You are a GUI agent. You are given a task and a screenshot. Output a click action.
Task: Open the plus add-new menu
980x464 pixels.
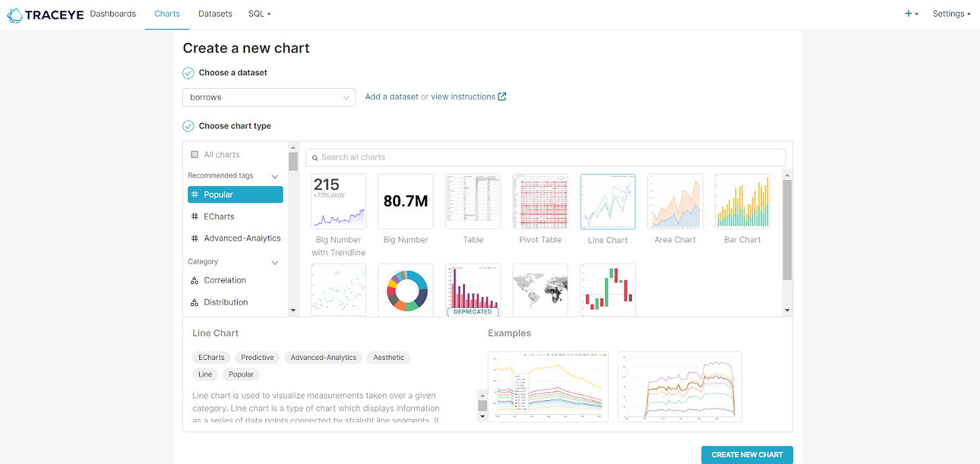coord(912,13)
